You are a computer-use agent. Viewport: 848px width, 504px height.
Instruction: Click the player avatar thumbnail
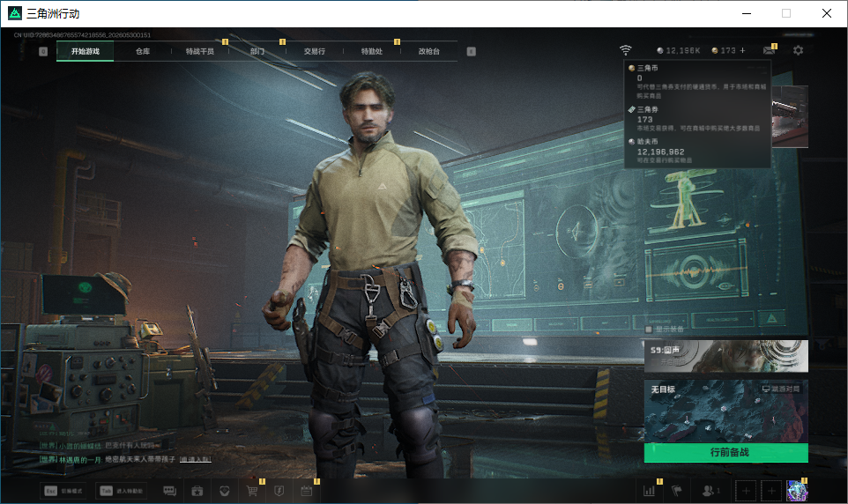point(797,491)
